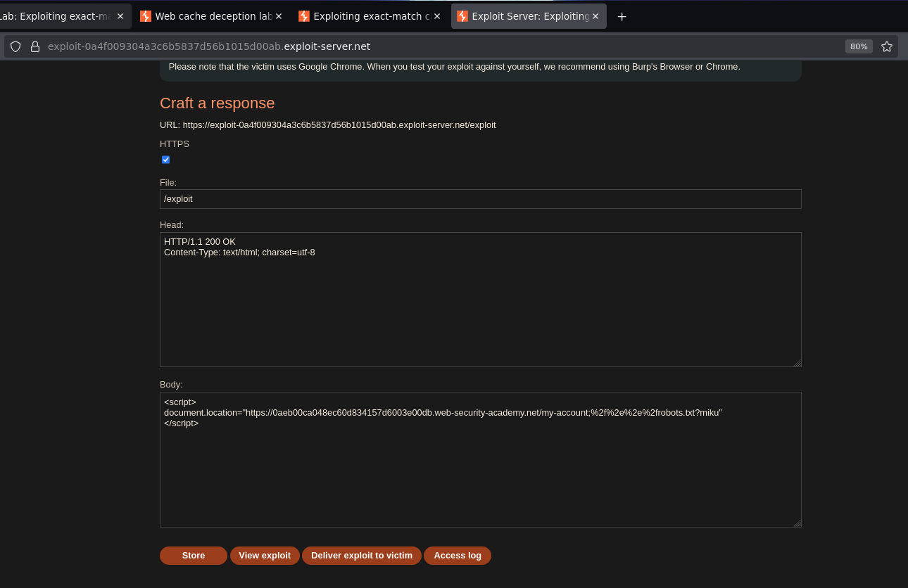Click the document.location script line
Screen dimensions: 908x588
[x=443, y=413]
